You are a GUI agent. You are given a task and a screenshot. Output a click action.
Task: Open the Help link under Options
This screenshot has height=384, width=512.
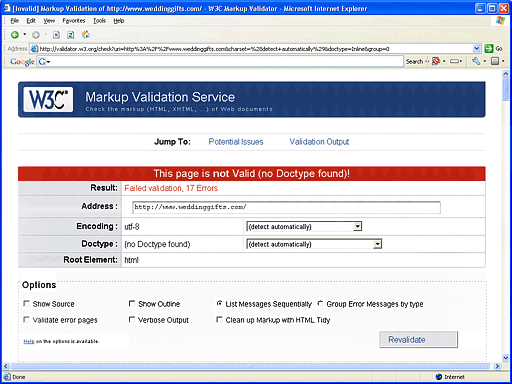29,341
